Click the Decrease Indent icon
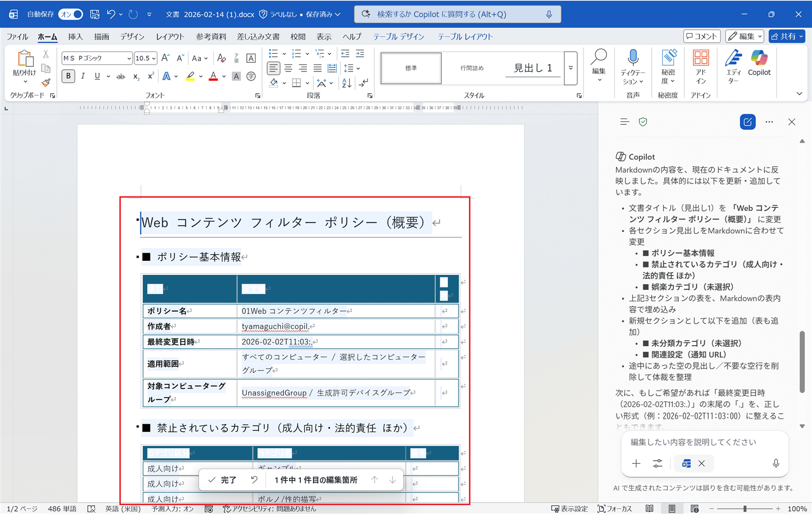This screenshot has width=812, height=514. click(345, 54)
